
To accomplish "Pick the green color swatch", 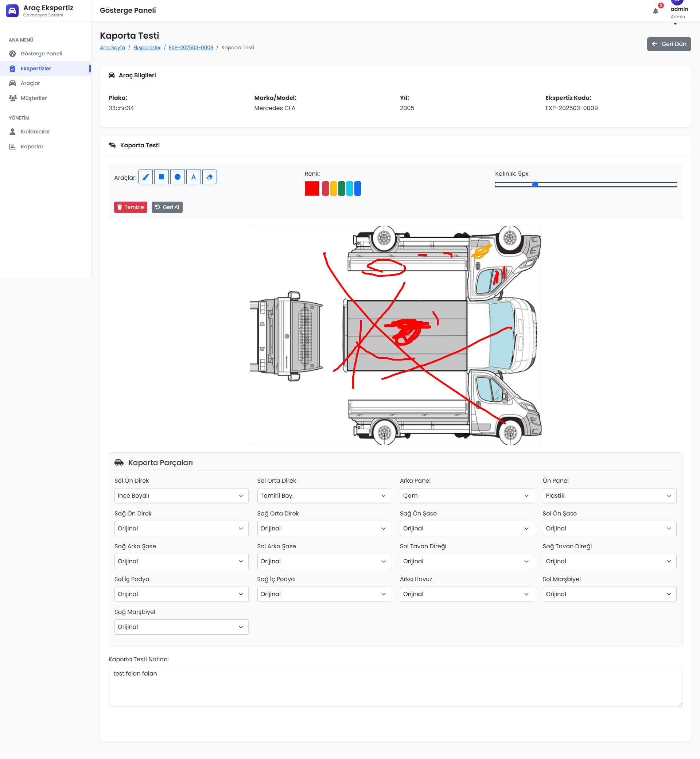I will click(342, 188).
